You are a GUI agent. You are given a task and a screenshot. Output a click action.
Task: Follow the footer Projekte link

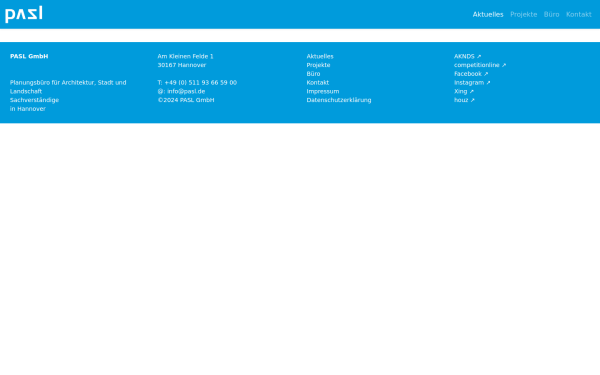coord(318,65)
